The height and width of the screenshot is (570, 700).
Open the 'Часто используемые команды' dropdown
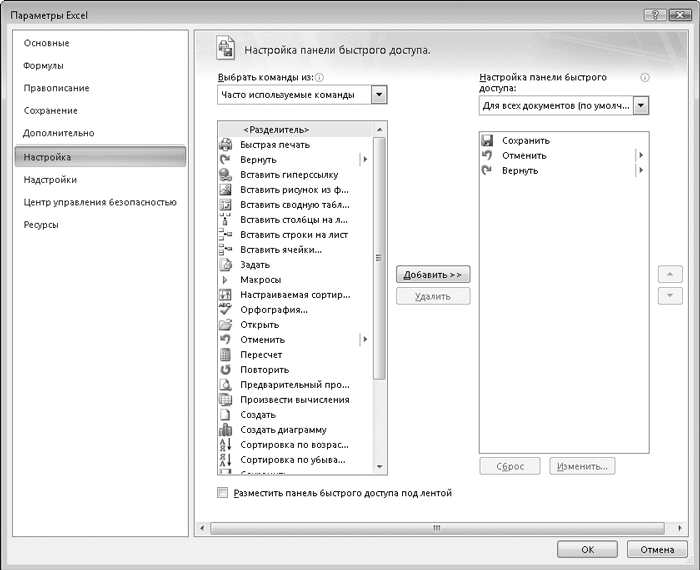(x=378, y=95)
